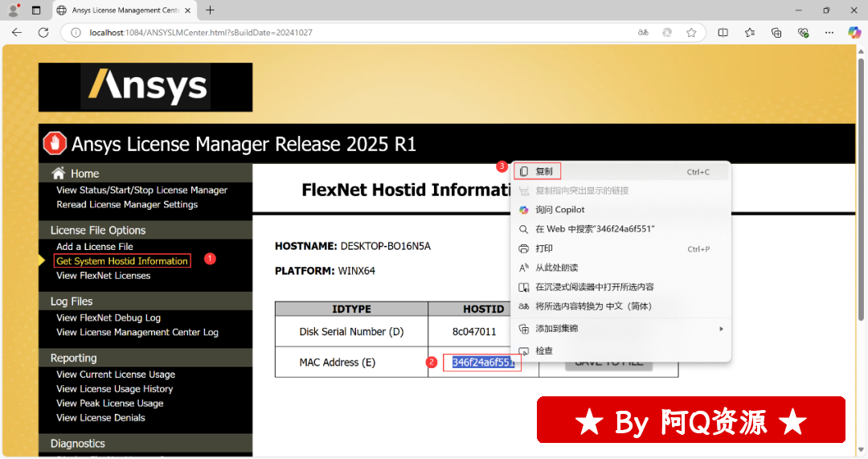This screenshot has width=868, height=459.
Task: Open the browser essentials heart icon
Action: pos(803,33)
